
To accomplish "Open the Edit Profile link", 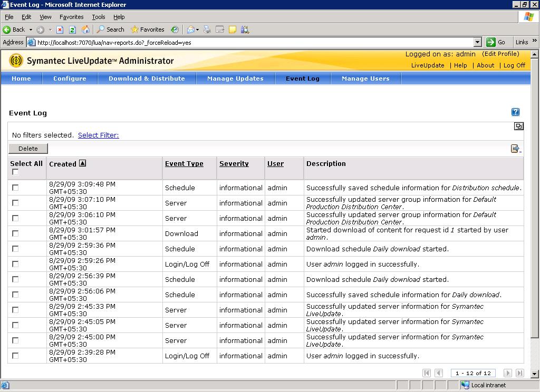I will pos(501,54).
